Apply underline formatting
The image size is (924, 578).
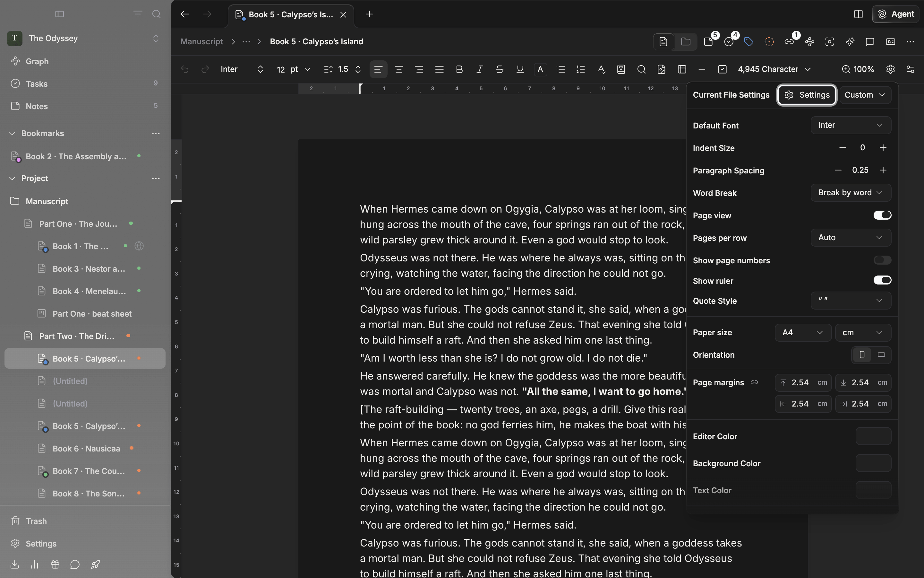(520, 69)
